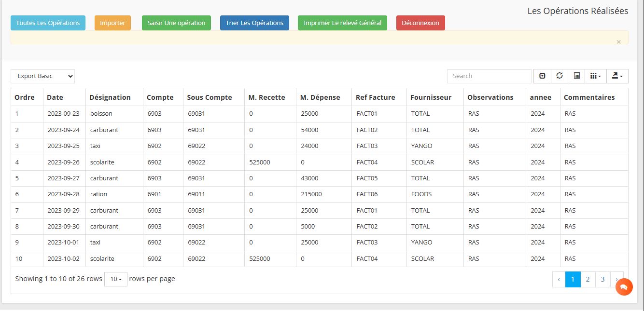Go to pagination page 2

click(x=588, y=279)
